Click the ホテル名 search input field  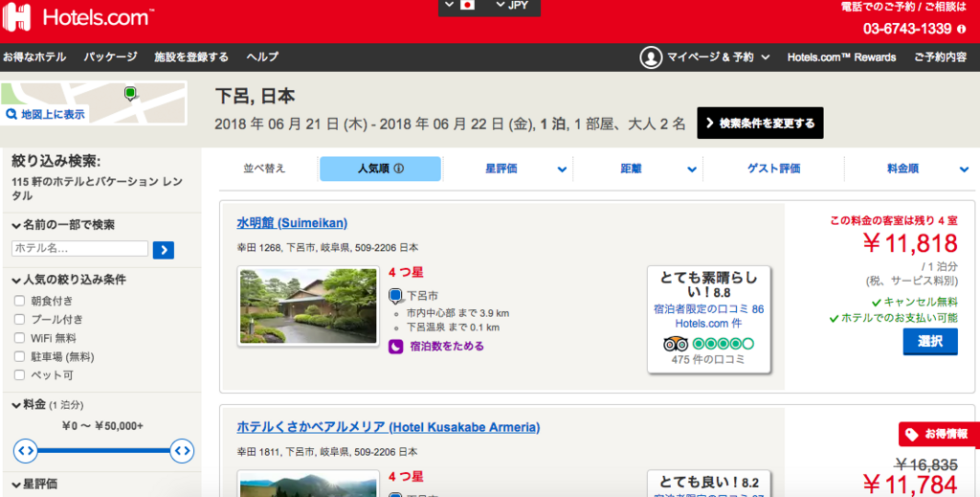click(79, 248)
